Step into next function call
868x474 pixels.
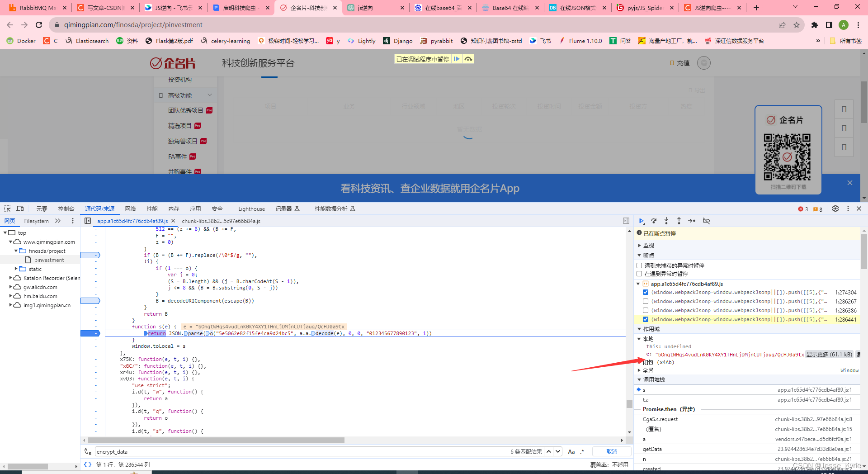click(666, 221)
